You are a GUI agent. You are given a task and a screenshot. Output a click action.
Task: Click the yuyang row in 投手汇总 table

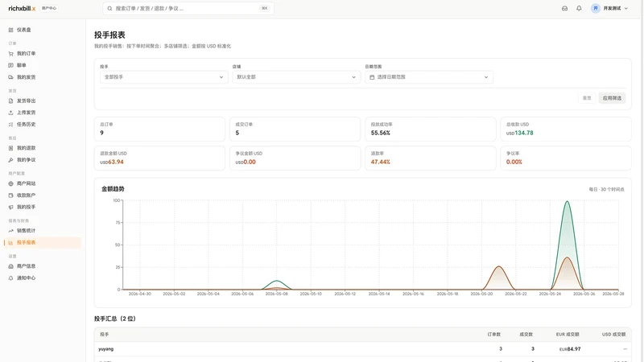[x=363, y=349]
